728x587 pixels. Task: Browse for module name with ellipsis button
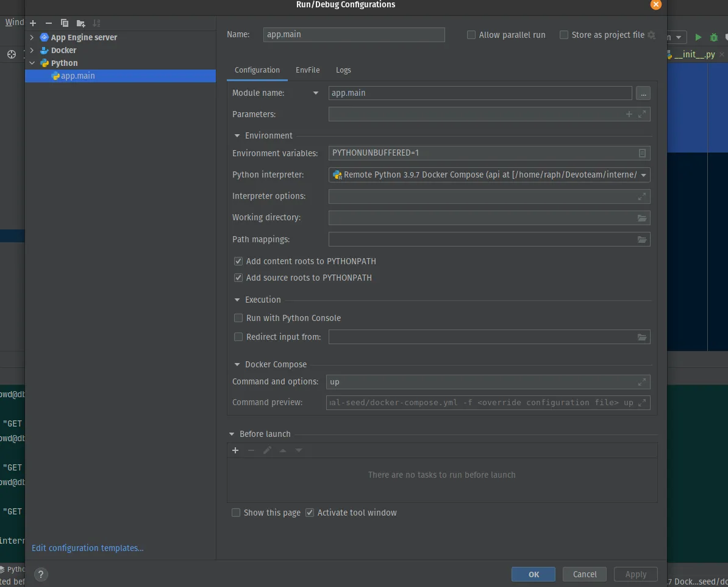[x=643, y=93]
